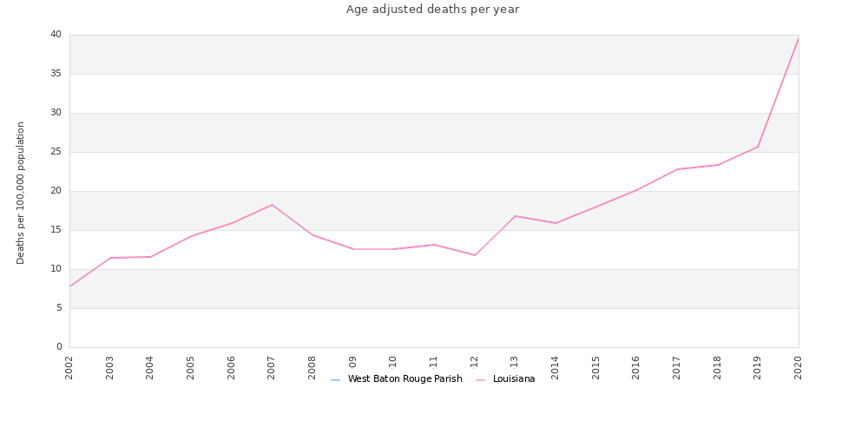The height and width of the screenshot is (434, 868).
Task: Click the Louisiana line point at 2017
Action: point(677,169)
